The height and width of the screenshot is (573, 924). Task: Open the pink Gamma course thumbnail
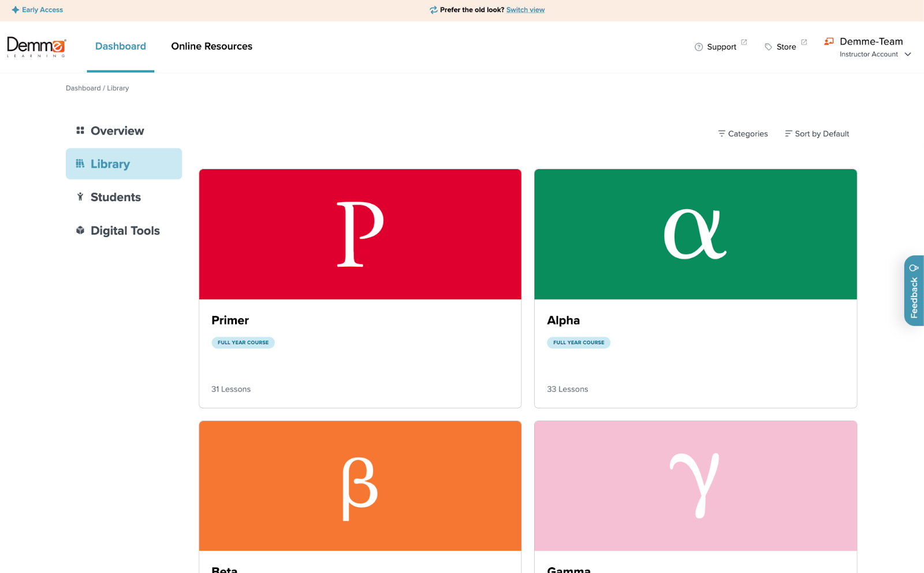click(x=695, y=486)
